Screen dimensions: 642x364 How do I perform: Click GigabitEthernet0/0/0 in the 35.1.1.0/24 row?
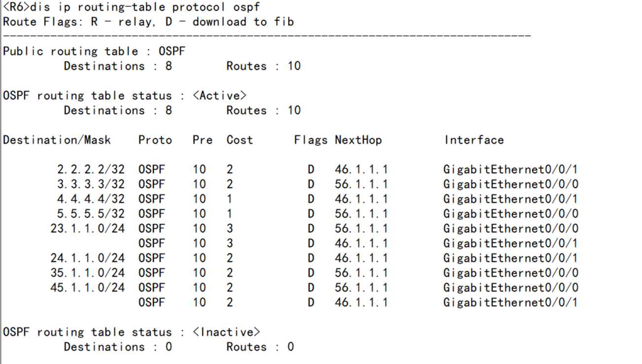tap(511, 273)
